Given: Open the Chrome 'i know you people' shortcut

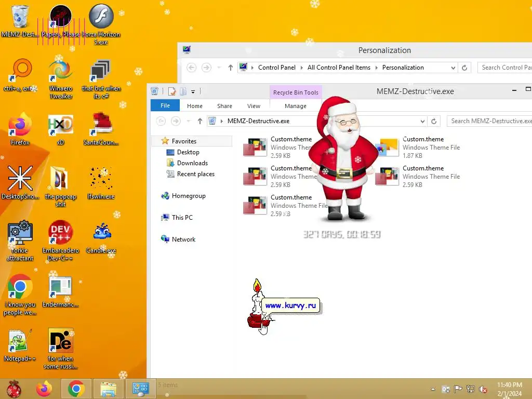Looking at the screenshot, I should [x=20, y=295].
